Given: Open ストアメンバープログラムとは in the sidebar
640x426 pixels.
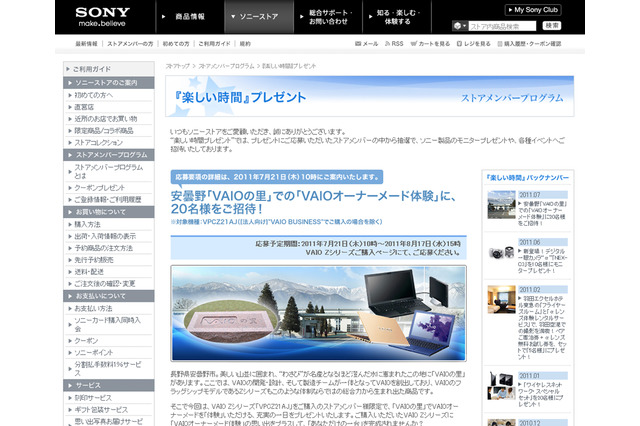Looking at the screenshot, I should pos(109,171).
